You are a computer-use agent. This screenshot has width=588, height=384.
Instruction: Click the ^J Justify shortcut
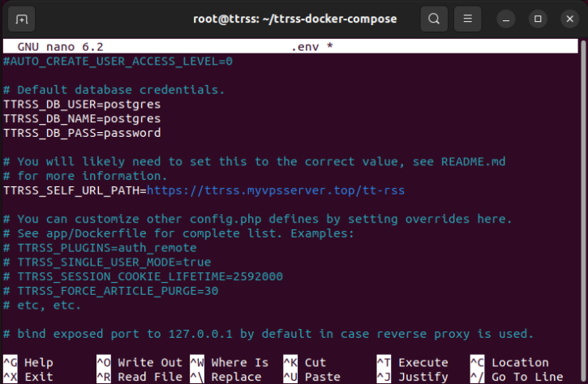[413, 377]
